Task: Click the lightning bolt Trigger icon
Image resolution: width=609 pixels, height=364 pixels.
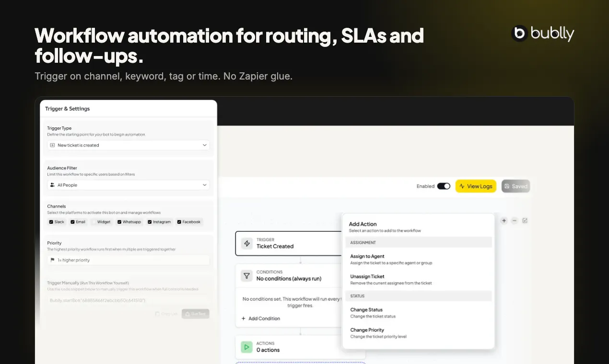Action: click(246, 243)
